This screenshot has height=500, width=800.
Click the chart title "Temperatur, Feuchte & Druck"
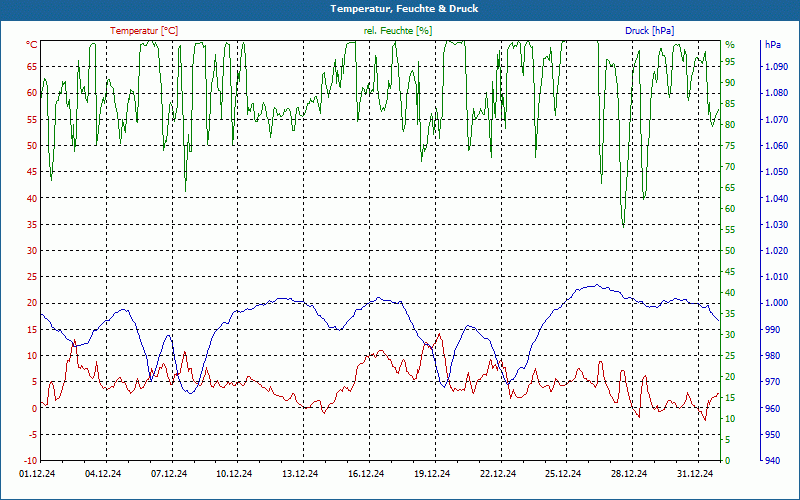pos(404,9)
